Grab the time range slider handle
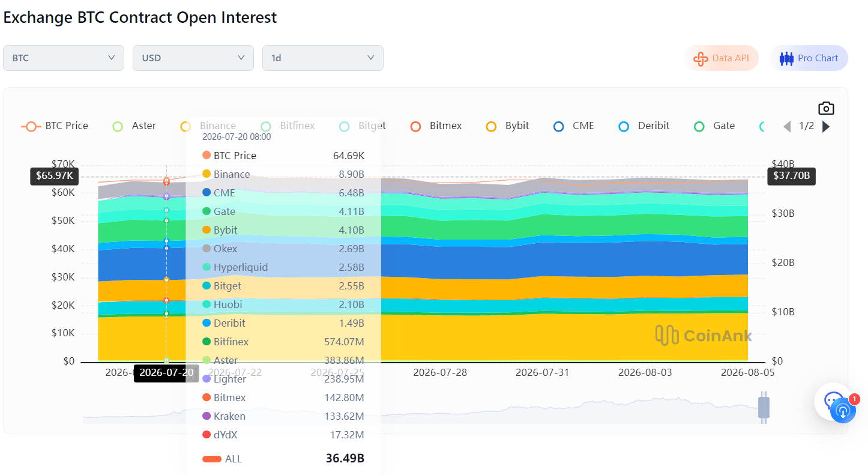This screenshot has width=868, height=475. tap(764, 407)
